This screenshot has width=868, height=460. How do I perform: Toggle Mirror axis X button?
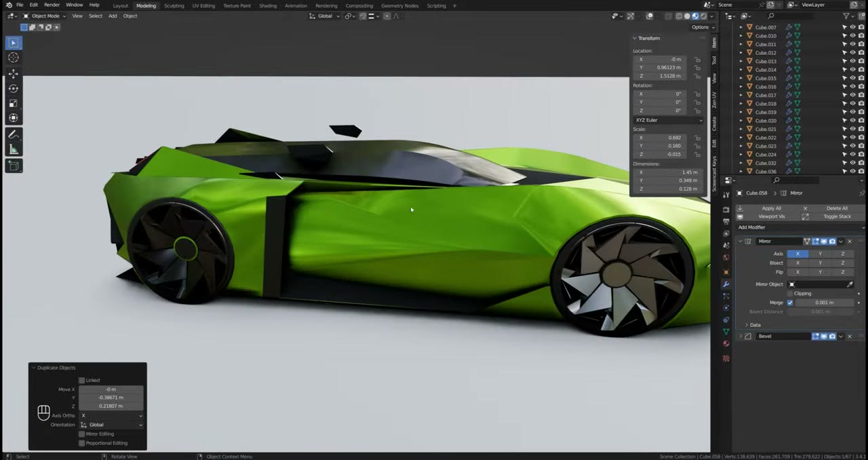797,254
